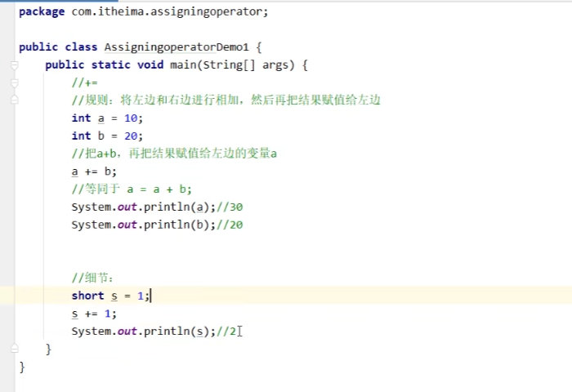
Task: Click the class name AssigningoperatorDemo1
Action: pyautogui.click(x=177, y=47)
